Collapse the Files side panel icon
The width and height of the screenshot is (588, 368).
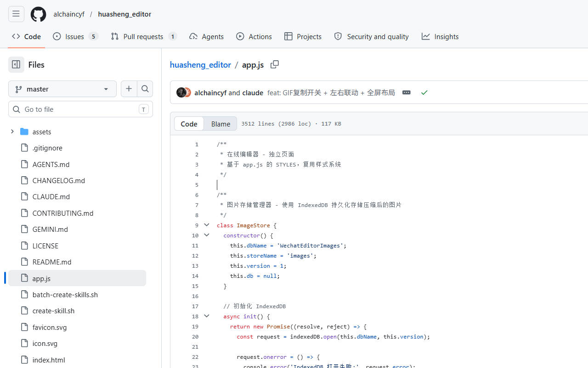(x=16, y=65)
